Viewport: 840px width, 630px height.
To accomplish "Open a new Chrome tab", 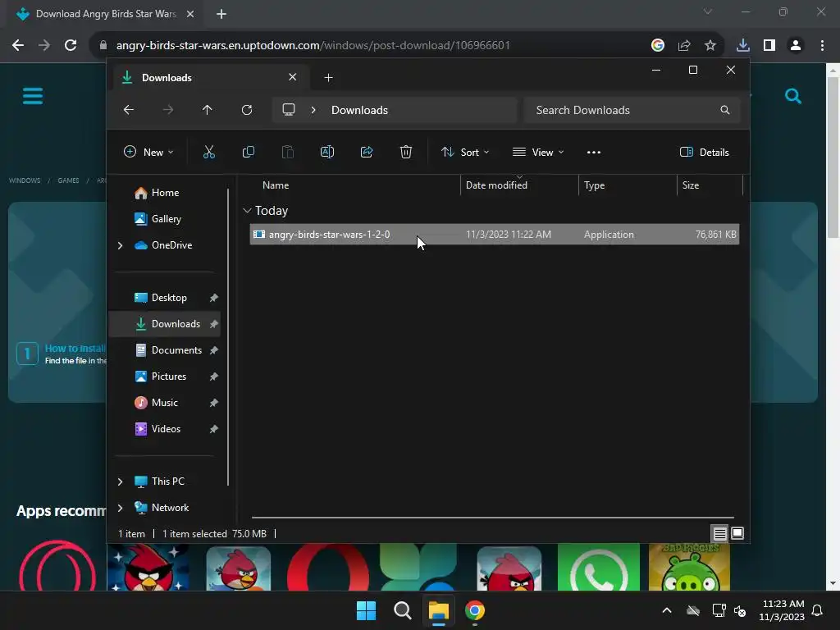I will pyautogui.click(x=221, y=14).
